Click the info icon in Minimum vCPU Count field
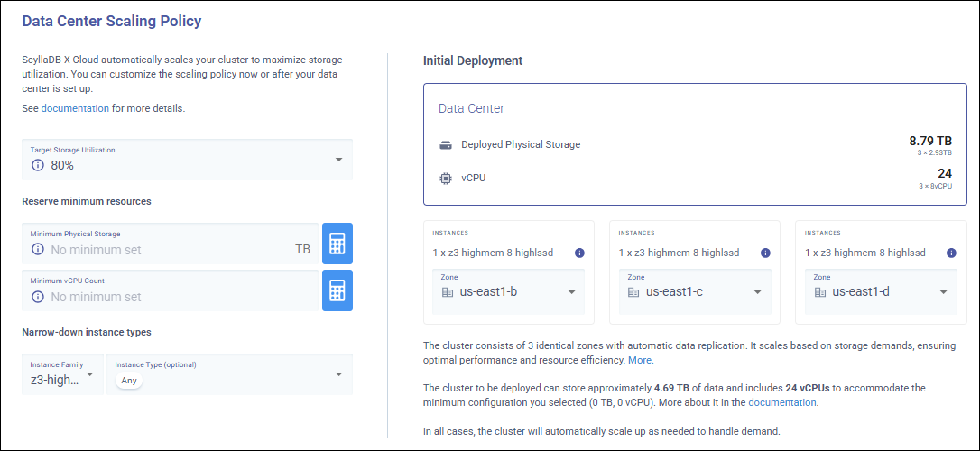980x451 pixels. point(38,297)
